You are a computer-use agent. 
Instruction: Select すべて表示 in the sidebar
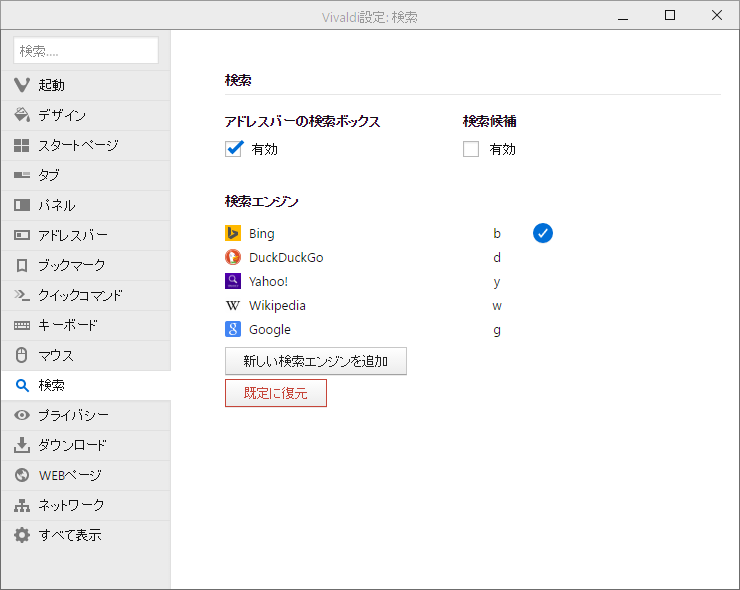86,535
